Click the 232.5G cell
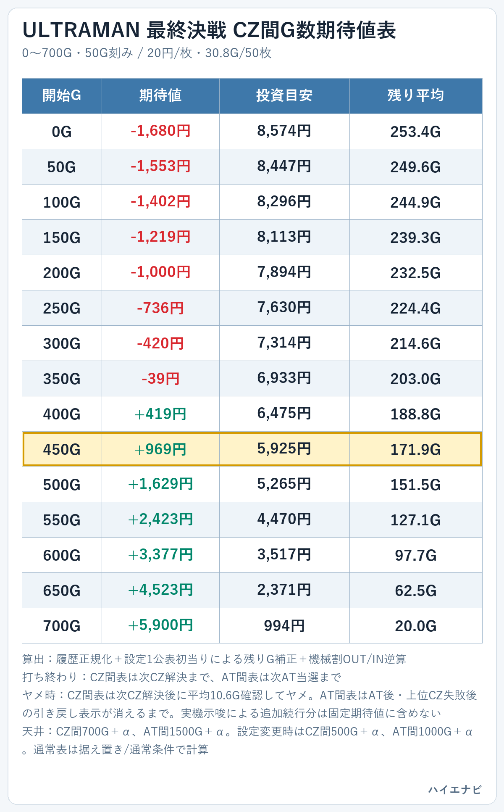This screenshot has width=504, height=812. tap(416, 273)
